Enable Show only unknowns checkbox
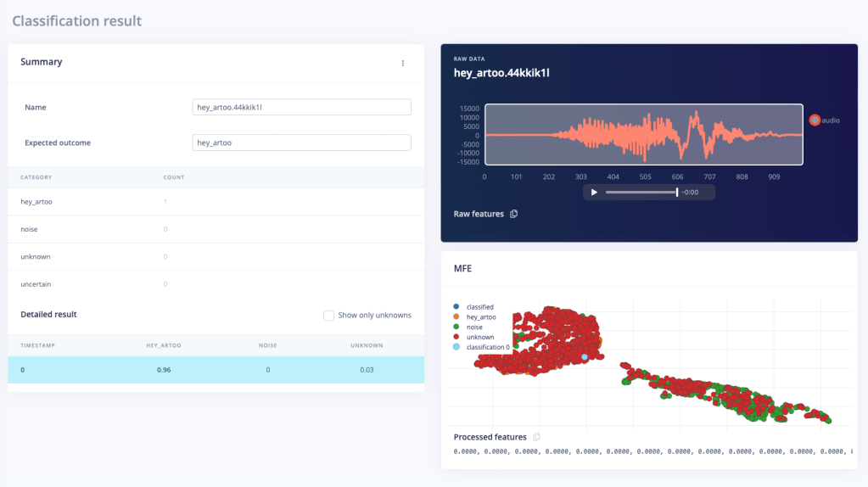 pos(328,316)
